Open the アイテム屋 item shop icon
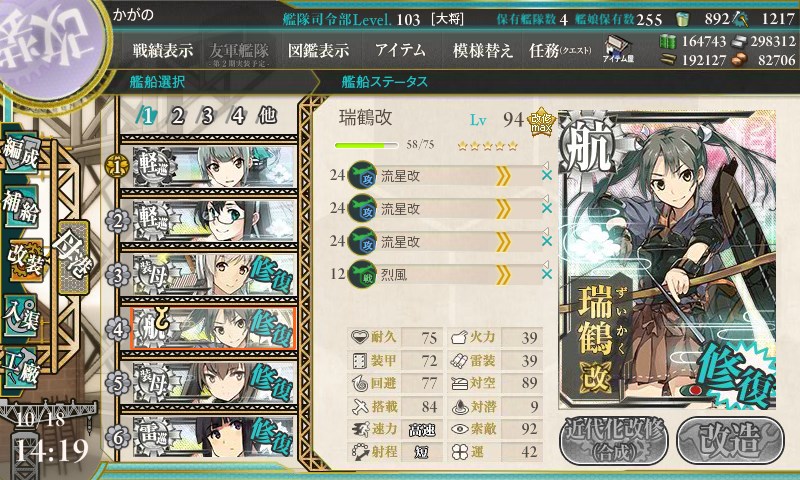The height and width of the screenshot is (480, 800). point(618,49)
